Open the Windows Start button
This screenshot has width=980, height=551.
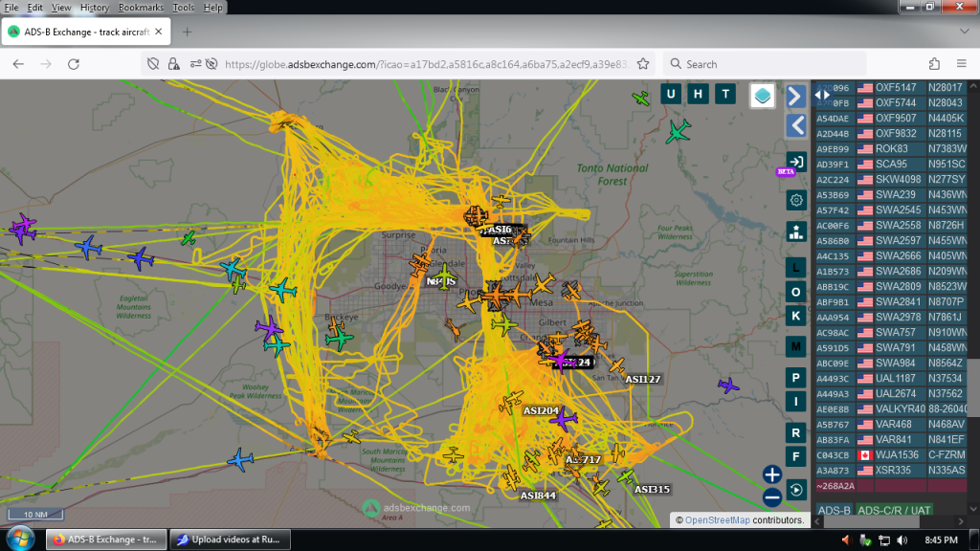coord(21,540)
